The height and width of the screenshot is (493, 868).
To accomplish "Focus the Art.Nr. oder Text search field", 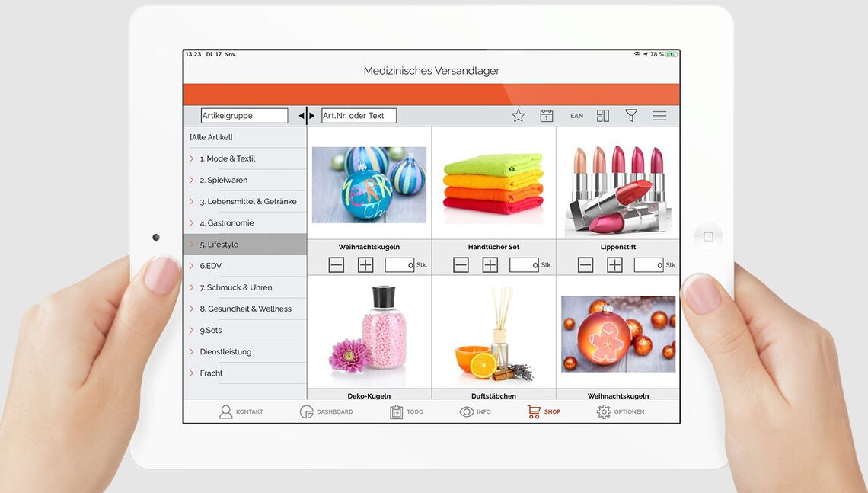I will click(x=359, y=116).
